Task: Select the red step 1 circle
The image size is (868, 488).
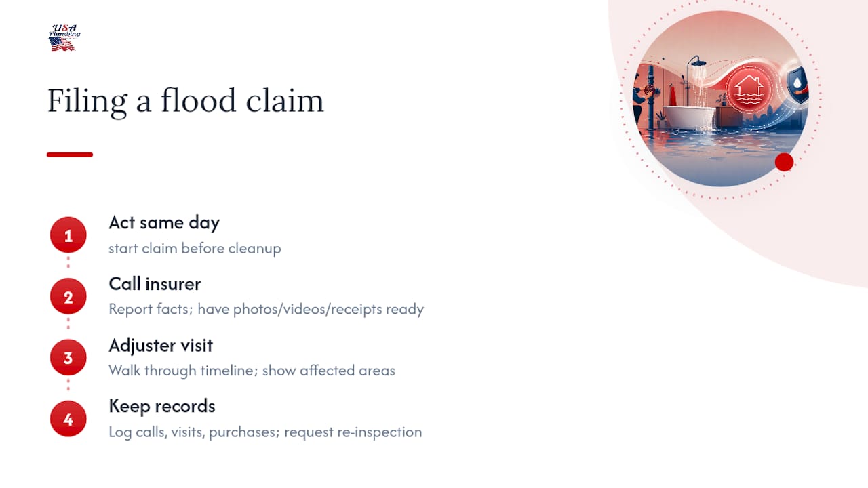Action: click(x=68, y=235)
